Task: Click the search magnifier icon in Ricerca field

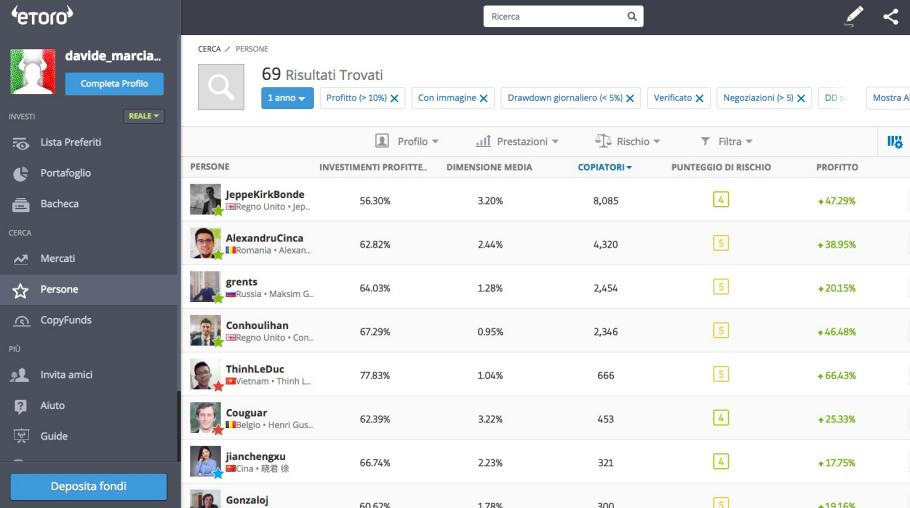Action: click(x=632, y=16)
